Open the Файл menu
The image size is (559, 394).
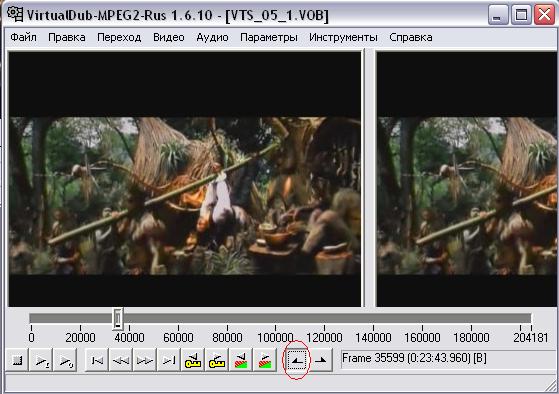(24, 37)
